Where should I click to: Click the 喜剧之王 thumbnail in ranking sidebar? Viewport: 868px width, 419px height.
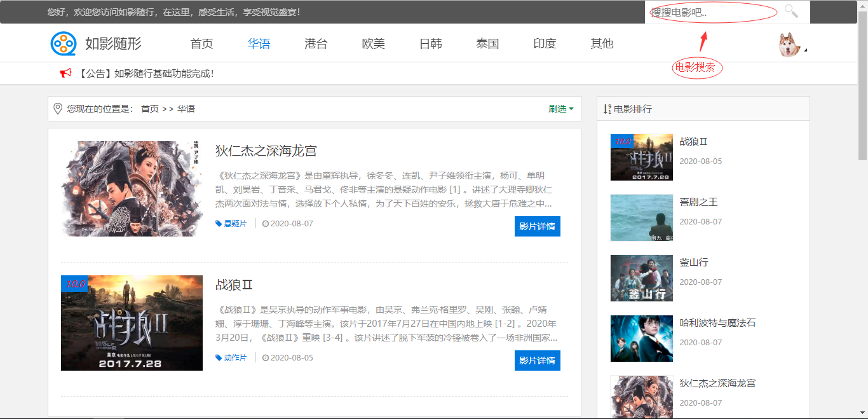tap(642, 217)
